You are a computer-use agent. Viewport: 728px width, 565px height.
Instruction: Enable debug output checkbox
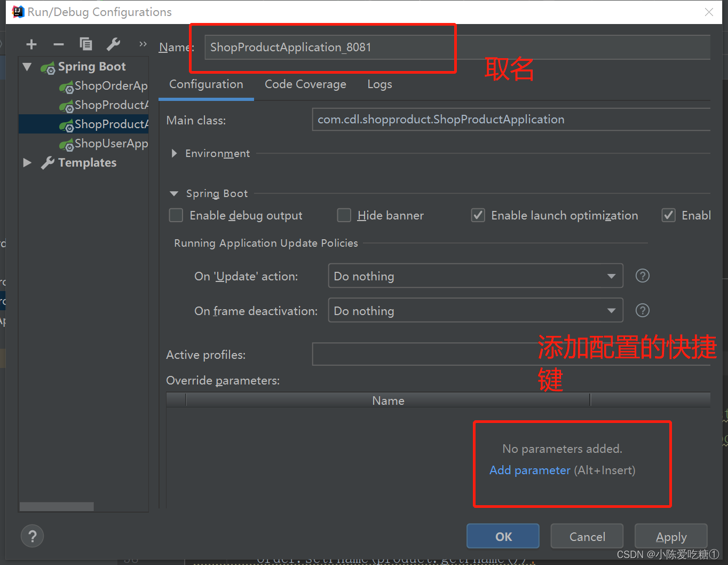click(x=176, y=215)
